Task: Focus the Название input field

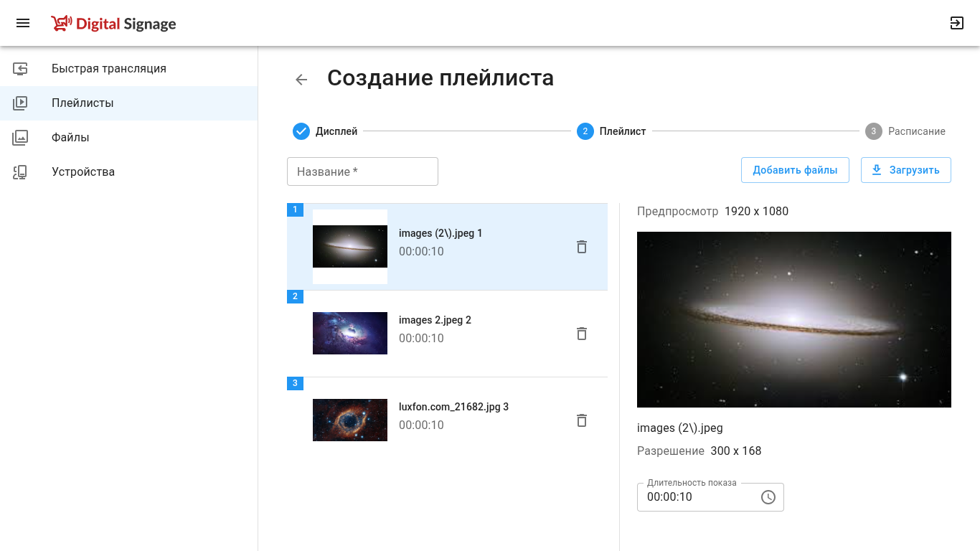Action: pos(362,171)
